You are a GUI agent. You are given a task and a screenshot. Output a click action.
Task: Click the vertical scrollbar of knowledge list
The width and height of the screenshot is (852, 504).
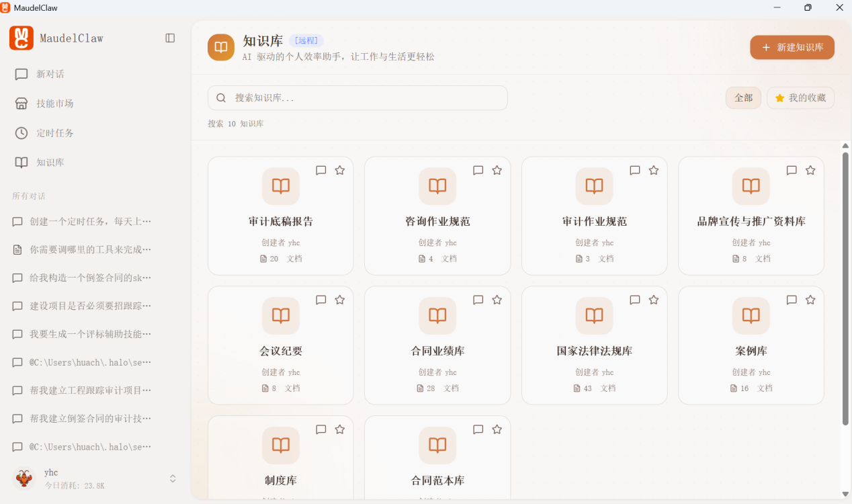(x=845, y=289)
